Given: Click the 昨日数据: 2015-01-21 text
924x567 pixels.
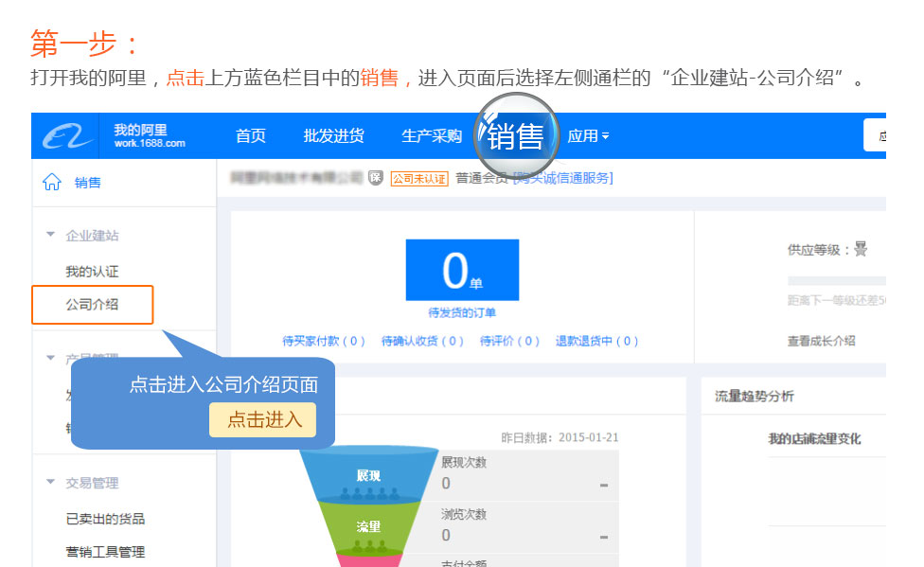Looking at the screenshot, I should [x=560, y=437].
